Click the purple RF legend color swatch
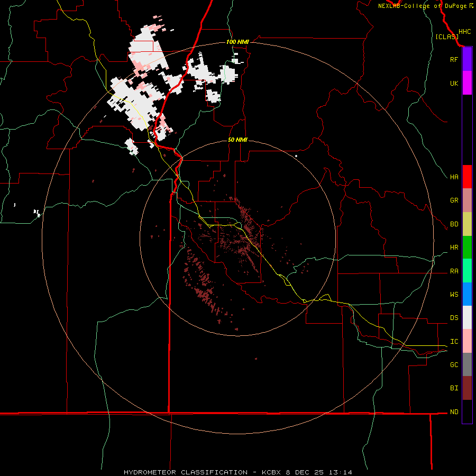Image resolution: width=476 pixels, height=476 pixels. (x=467, y=59)
